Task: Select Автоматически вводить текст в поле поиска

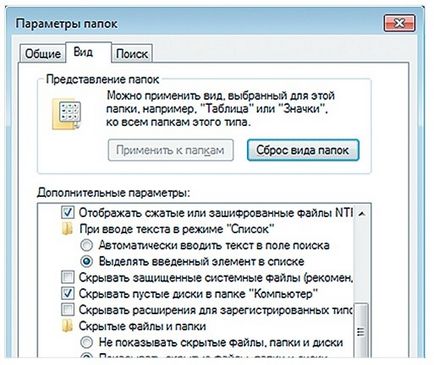Action: [87, 246]
